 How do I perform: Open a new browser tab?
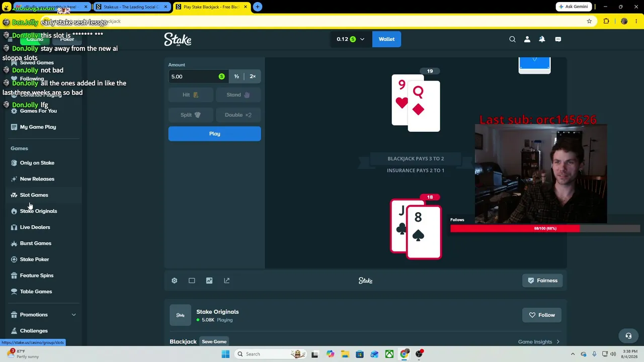point(257,7)
